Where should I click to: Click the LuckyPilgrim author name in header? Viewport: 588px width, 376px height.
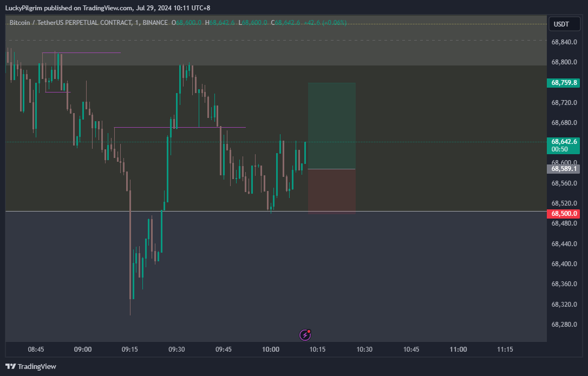tap(24, 8)
